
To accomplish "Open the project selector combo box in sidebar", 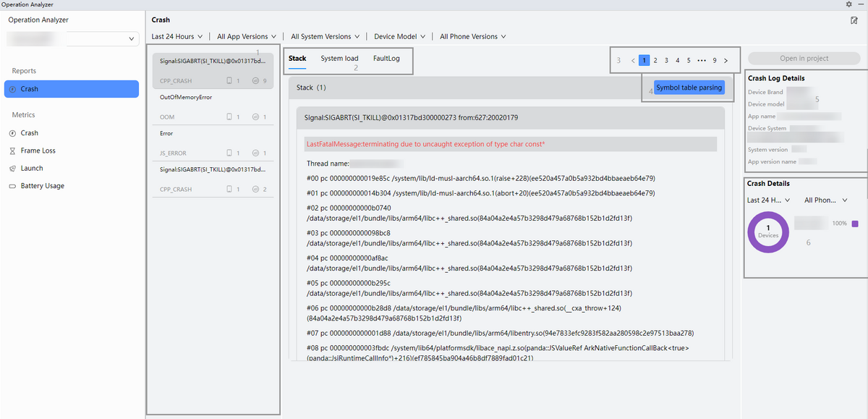I will (72, 38).
